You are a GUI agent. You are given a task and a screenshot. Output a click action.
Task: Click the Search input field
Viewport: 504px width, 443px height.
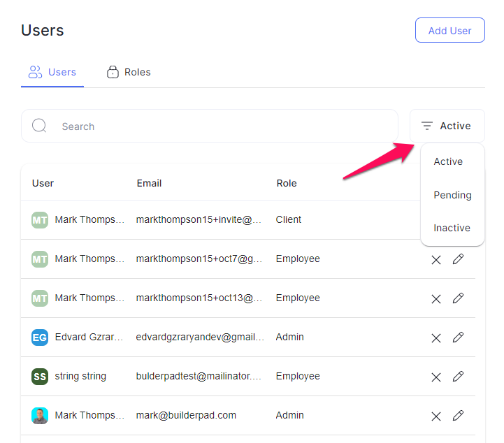click(210, 126)
